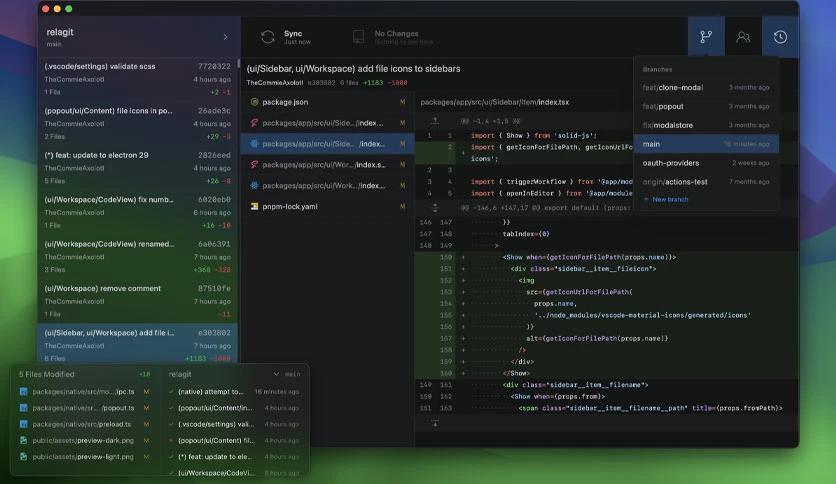Open package.json in changed files list
This screenshot has height=484, width=836.
tap(328, 102)
